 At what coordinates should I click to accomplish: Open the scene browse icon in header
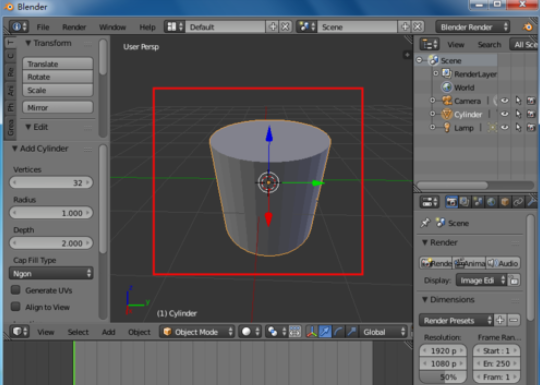click(x=307, y=27)
